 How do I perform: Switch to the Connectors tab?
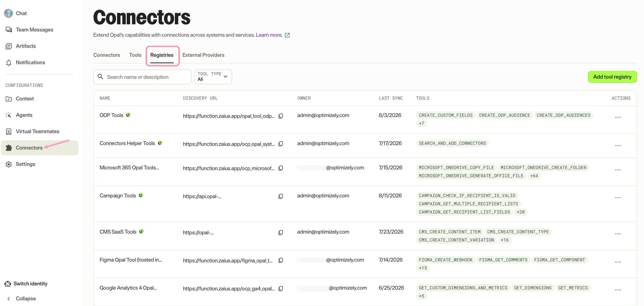tap(106, 55)
